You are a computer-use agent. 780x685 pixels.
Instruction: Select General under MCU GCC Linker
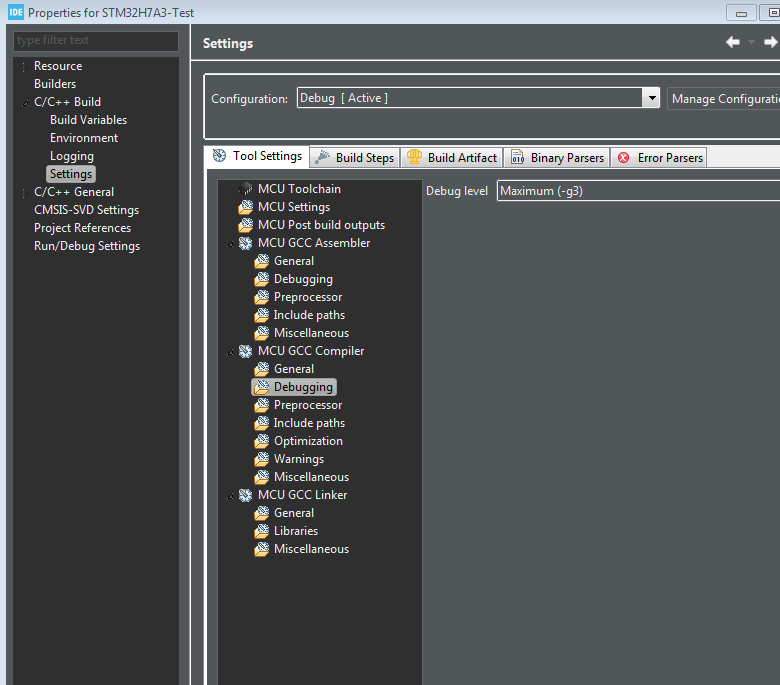tap(294, 513)
